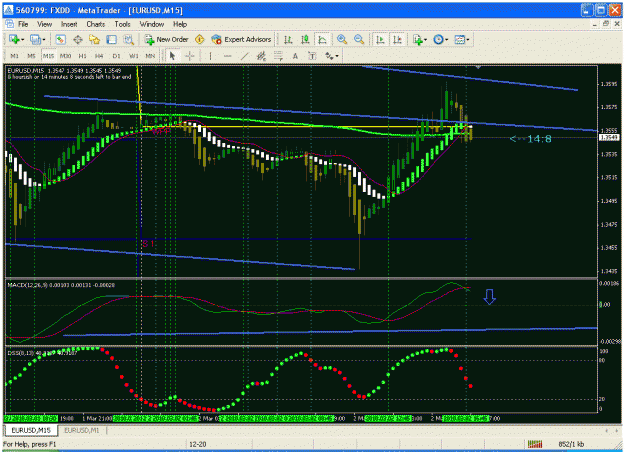Open the Tools menu

pyautogui.click(x=122, y=24)
